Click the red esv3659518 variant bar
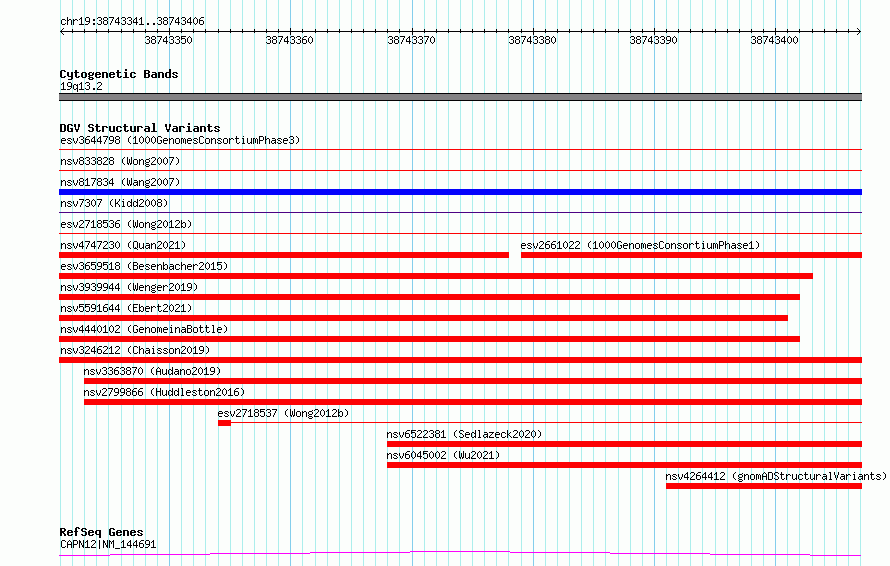 pos(436,276)
